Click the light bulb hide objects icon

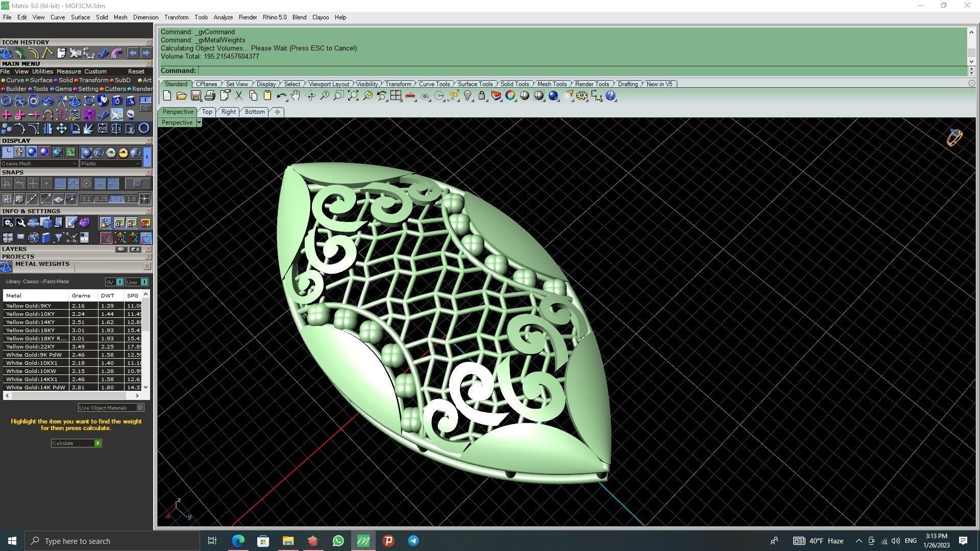point(468,96)
